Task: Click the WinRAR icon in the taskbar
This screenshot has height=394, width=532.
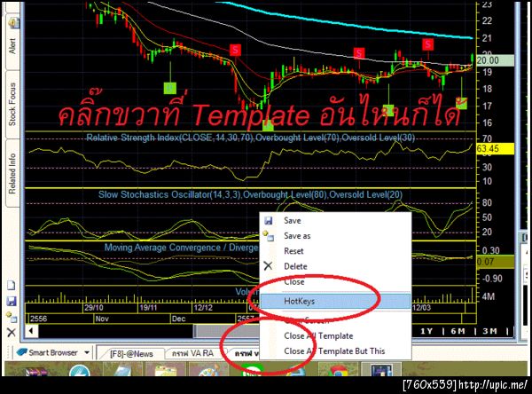Action: coord(38,371)
